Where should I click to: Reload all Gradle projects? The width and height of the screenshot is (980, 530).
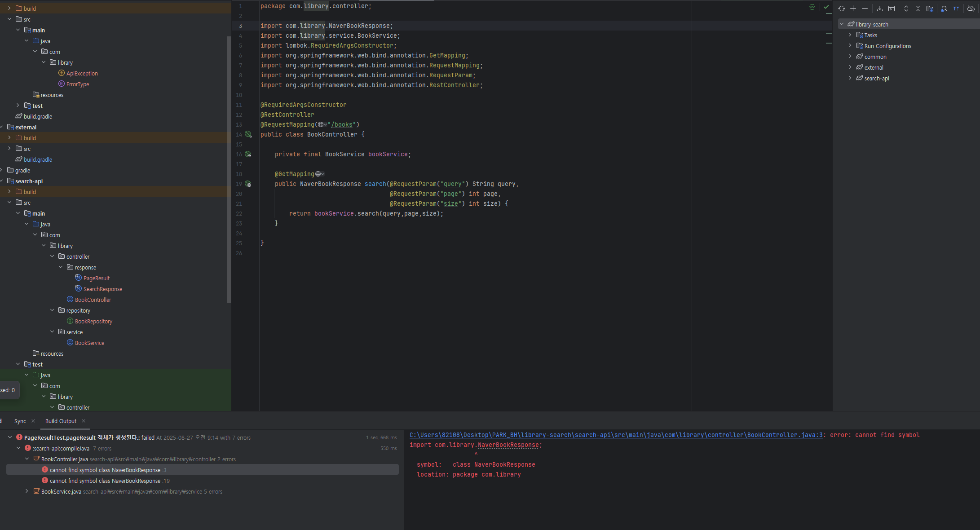[x=841, y=9]
